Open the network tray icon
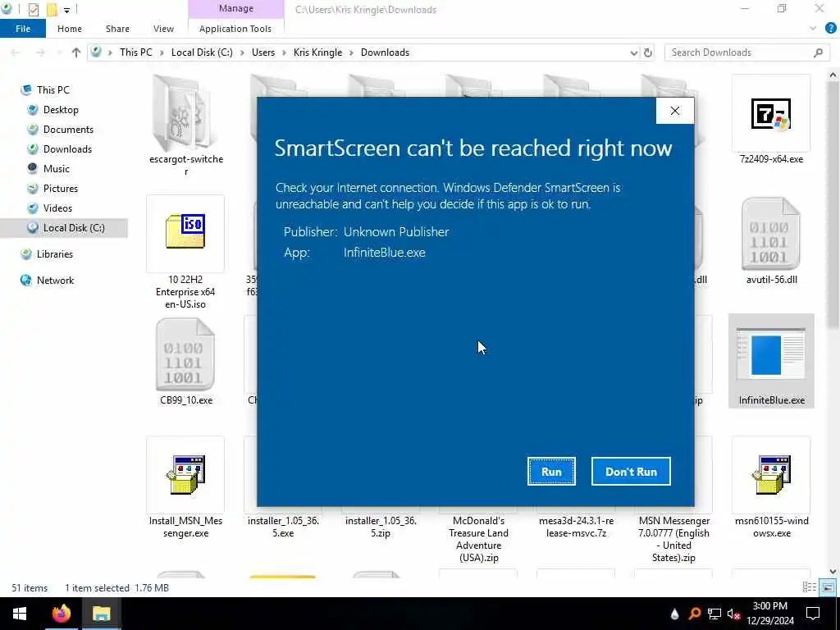840x630 pixels. tap(714, 614)
